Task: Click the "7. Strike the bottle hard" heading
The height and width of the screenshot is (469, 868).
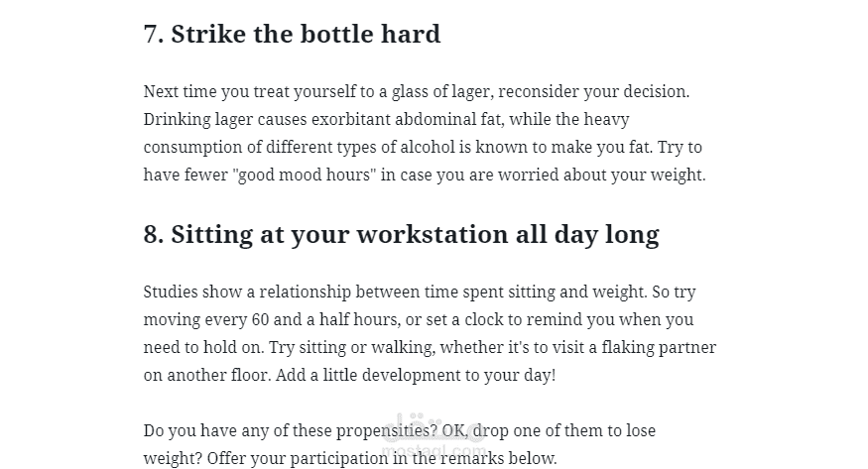Action: point(292,34)
